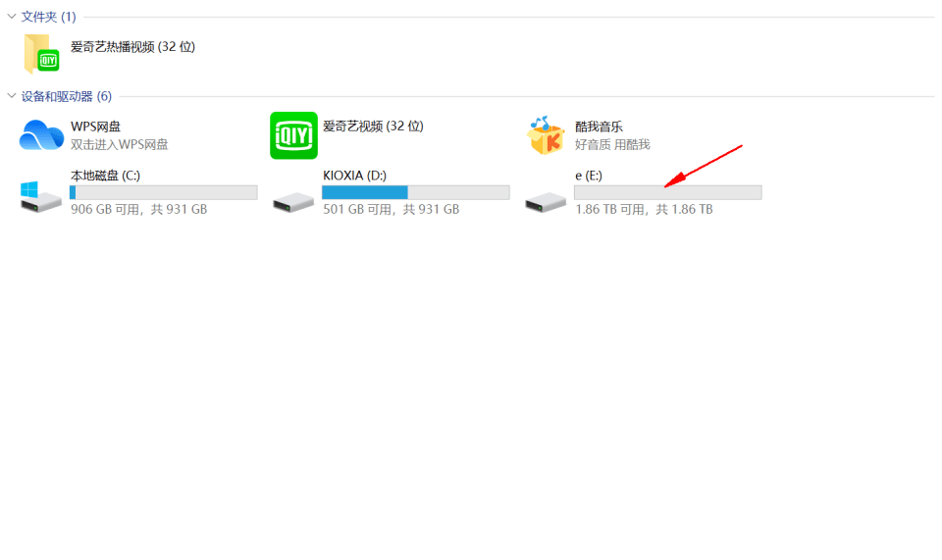Click the 文件夹 (1) section header
Screen dimensions: 942x560
coord(49,17)
